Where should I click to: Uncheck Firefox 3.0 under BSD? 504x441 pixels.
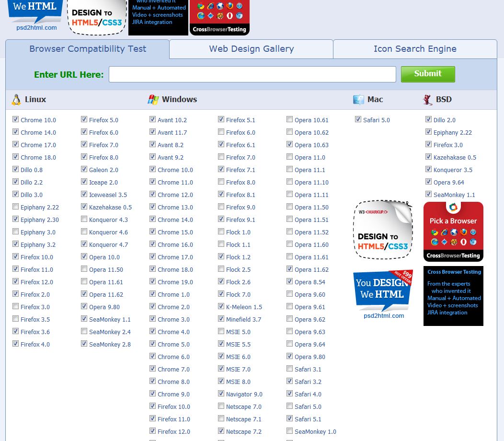pyautogui.click(x=428, y=144)
